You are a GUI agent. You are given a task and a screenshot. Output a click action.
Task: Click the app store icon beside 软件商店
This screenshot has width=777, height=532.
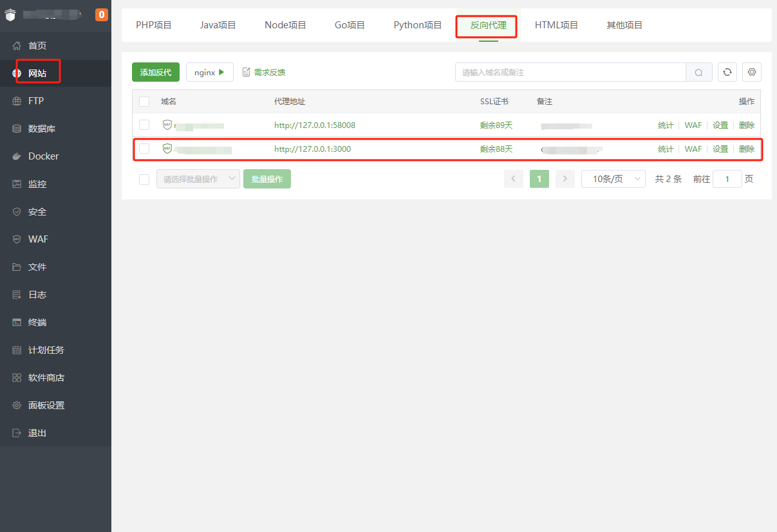(x=17, y=378)
